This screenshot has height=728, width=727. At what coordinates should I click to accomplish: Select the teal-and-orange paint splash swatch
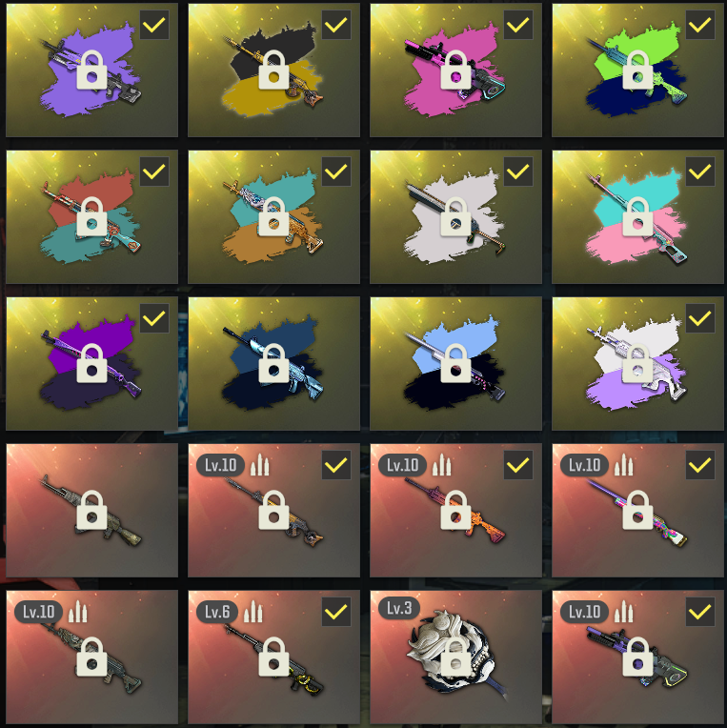click(272, 216)
